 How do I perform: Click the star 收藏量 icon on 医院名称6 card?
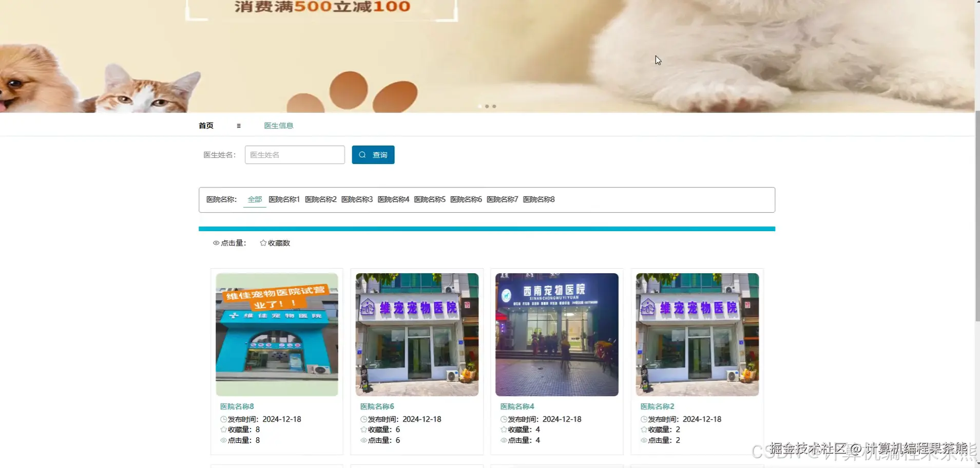pyautogui.click(x=362, y=429)
